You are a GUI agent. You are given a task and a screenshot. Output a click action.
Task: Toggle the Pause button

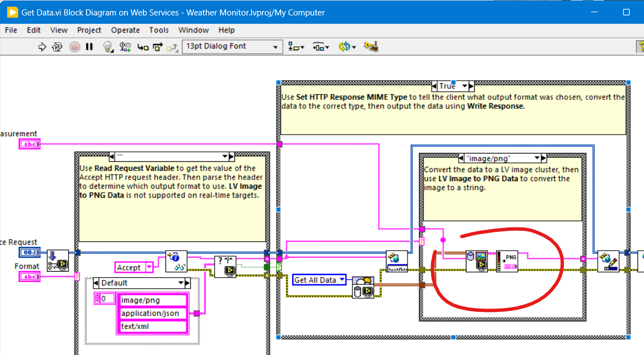(x=89, y=47)
